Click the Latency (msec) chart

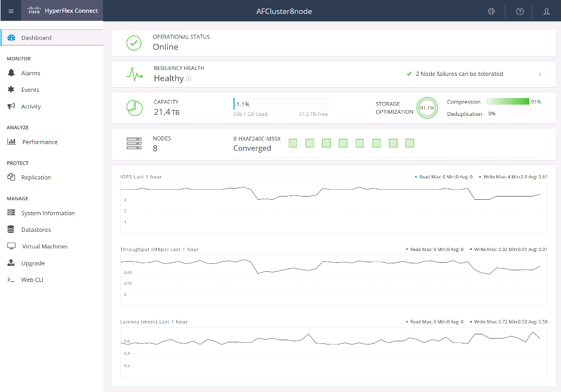tap(334, 352)
